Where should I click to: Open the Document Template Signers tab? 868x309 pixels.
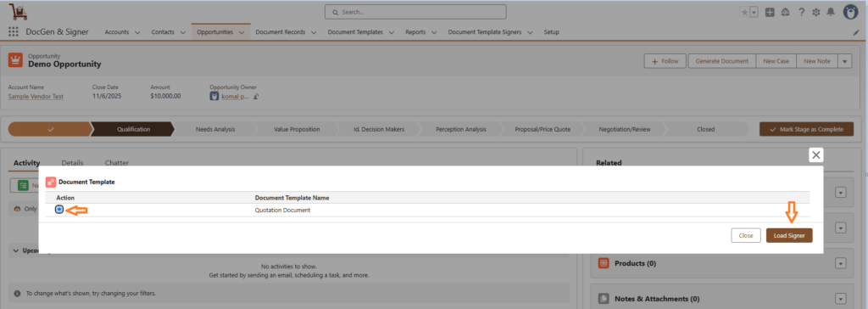[484, 32]
